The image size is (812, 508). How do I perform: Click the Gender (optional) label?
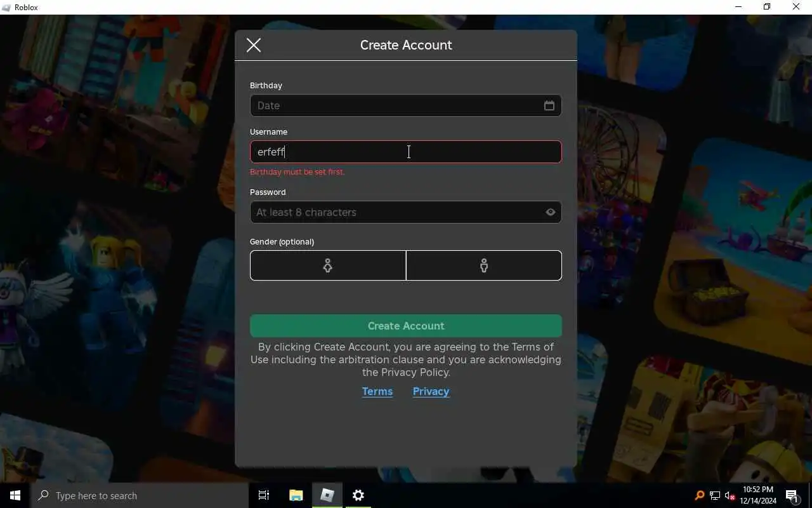282,242
